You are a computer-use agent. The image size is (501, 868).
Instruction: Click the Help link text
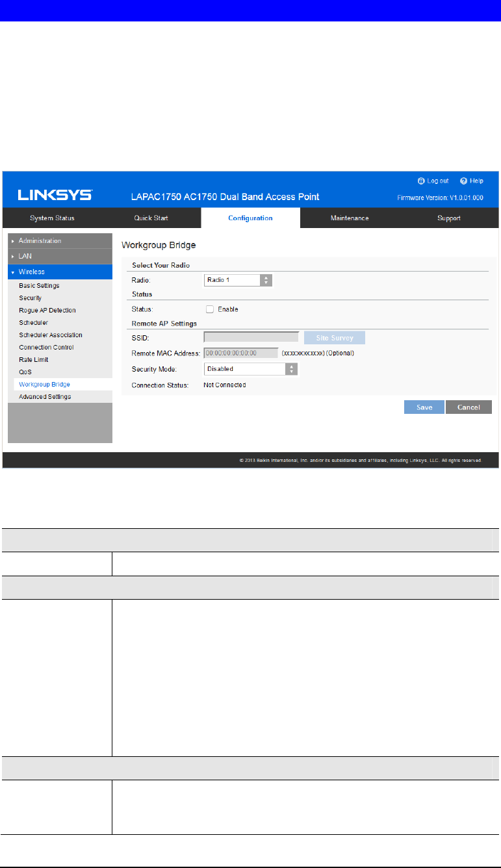click(476, 181)
